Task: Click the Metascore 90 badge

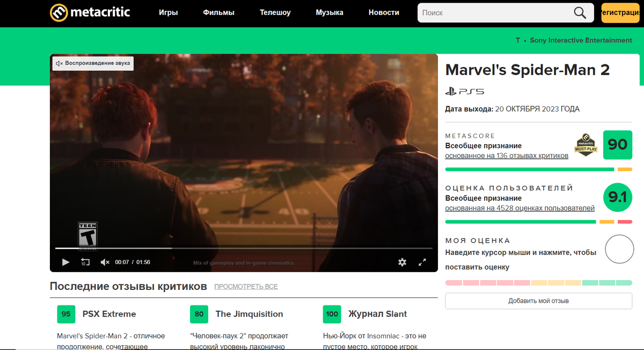Action: 618,145
